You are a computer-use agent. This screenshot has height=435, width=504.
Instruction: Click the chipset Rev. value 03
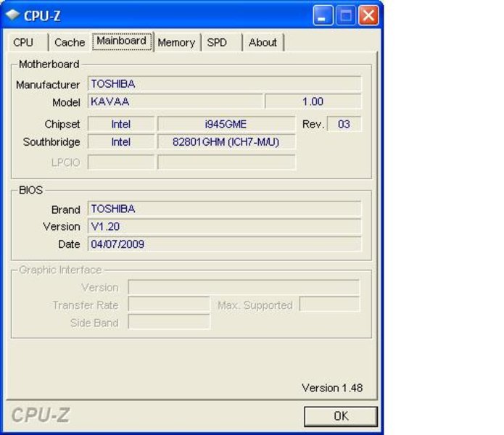point(344,124)
